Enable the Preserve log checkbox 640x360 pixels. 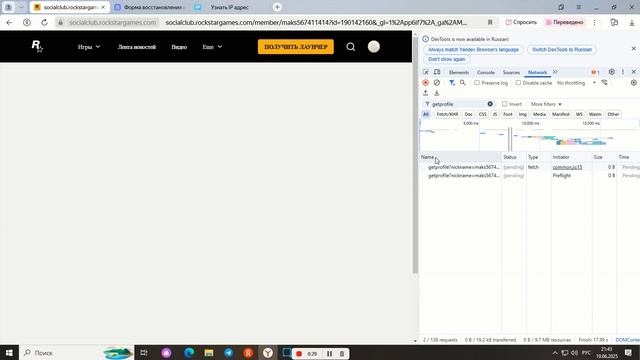pyautogui.click(x=477, y=83)
